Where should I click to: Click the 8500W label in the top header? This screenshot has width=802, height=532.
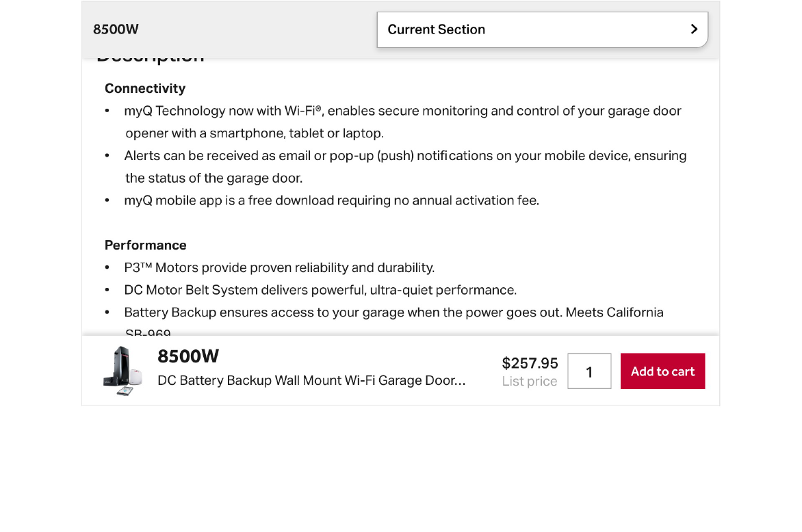point(116,29)
